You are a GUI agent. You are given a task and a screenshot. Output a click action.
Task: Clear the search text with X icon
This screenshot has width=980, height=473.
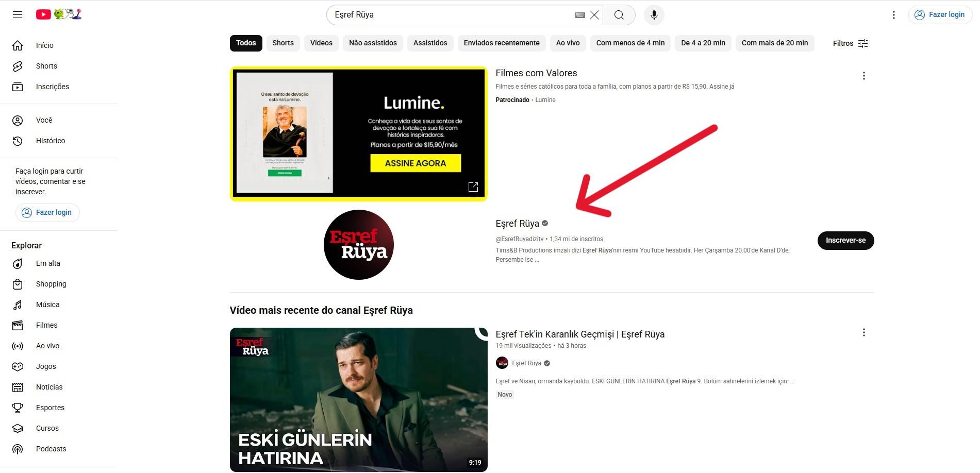tap(594, 15)
